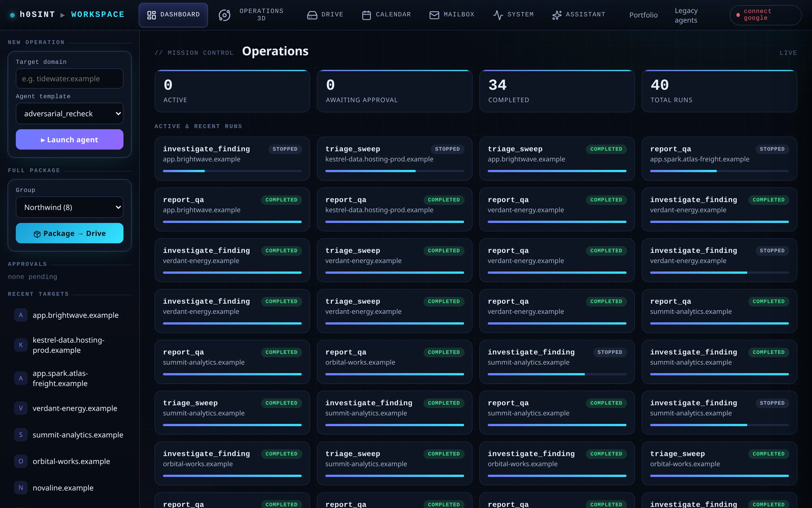The height and width of the screenshot is (508, 812).
Task: Click the Operations 3D orbit icon
Action: click(x=224, y=15)
